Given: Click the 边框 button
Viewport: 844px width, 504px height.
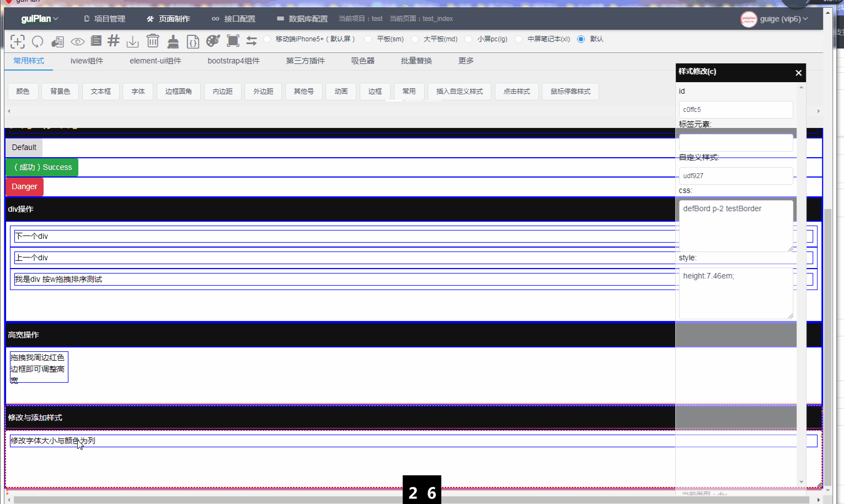Looking at the screenshot, I should pyautogui.click(x=375, y=92).
